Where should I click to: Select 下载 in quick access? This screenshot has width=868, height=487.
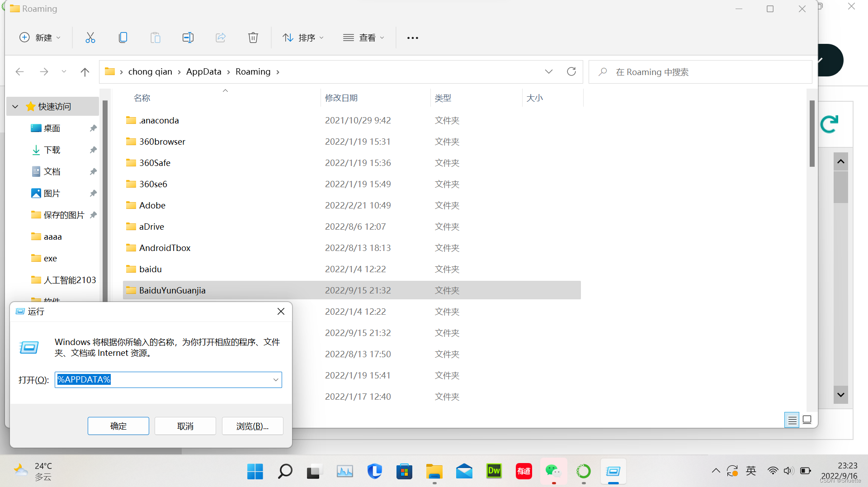(52, 150)
